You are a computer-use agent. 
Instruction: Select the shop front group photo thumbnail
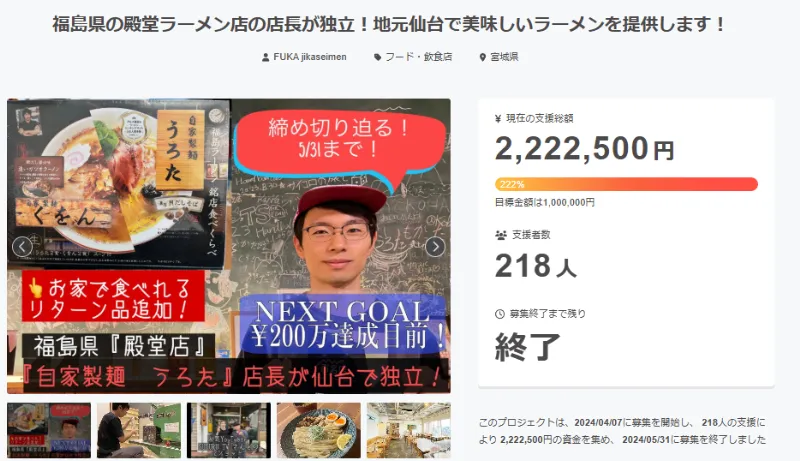pyautogui.click(x=229, y=430)
